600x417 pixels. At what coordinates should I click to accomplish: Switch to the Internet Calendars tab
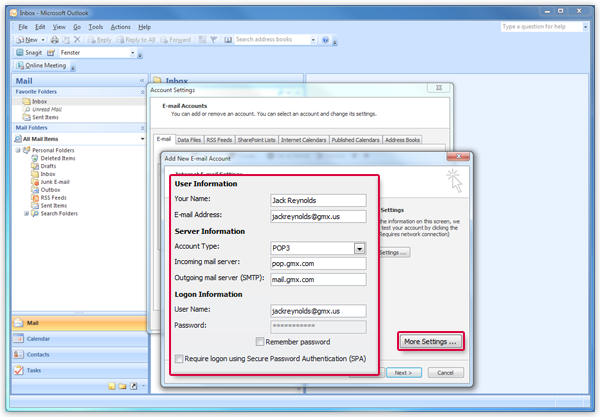[x=303, y=140]
